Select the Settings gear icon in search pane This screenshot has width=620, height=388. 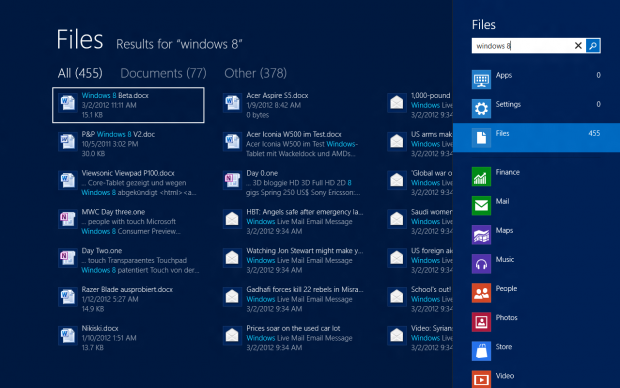[x=481, y=108]
